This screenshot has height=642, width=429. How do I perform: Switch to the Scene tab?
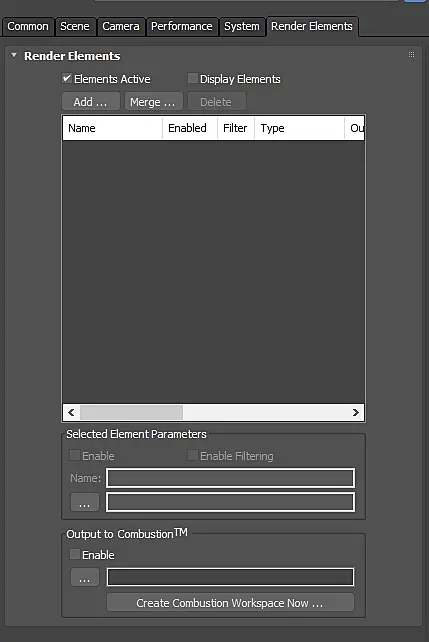pos(75,27)
